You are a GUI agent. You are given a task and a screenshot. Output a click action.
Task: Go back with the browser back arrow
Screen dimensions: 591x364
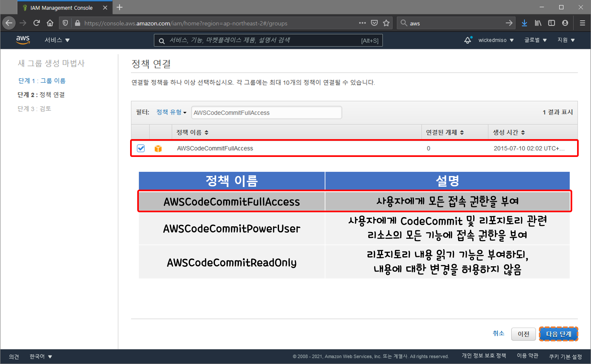[9, 23]
